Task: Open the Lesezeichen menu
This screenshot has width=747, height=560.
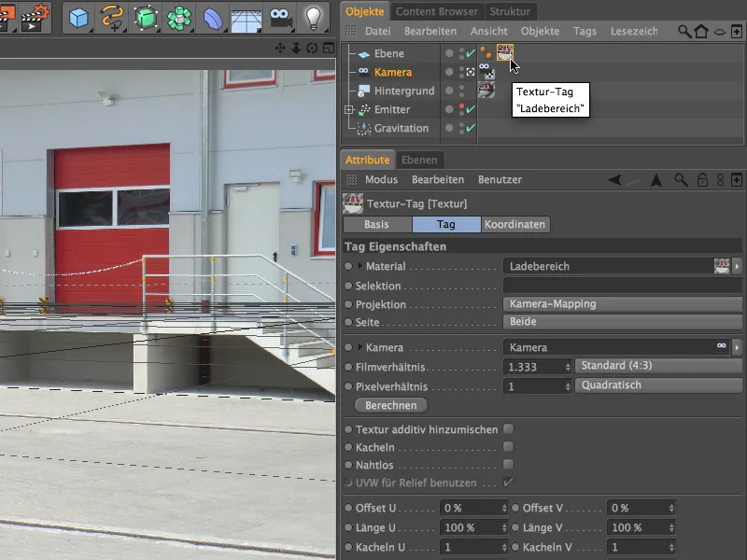Action: [634, 32]
